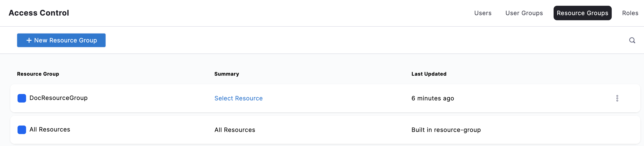Click the Select Resource link
Screen dimensions: 644x146
[x=239, y=98]
